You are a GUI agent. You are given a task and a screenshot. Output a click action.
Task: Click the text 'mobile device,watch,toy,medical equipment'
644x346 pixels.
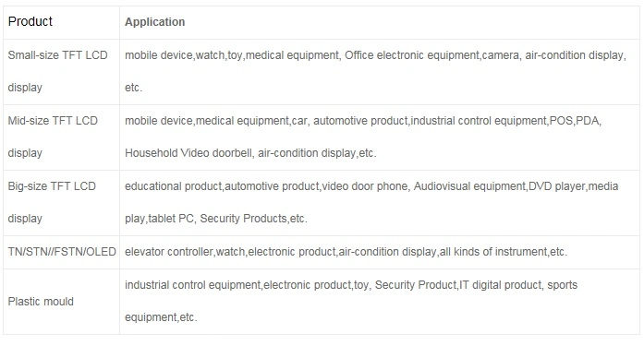point(232,55)
